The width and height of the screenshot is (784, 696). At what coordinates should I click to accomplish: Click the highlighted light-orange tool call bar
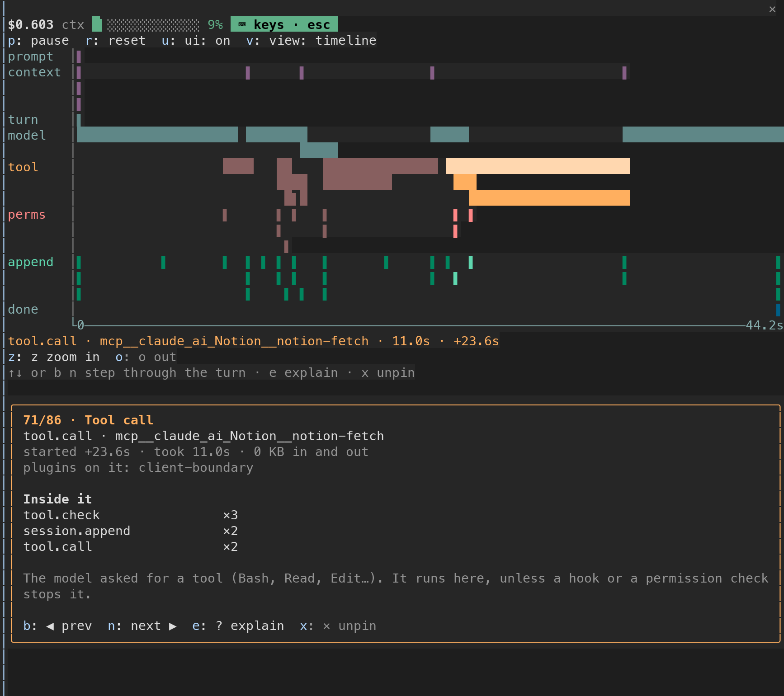click(538, 166)
